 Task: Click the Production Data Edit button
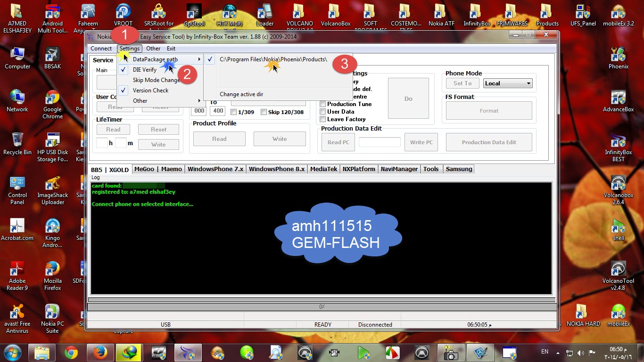[x=489, y=142]
